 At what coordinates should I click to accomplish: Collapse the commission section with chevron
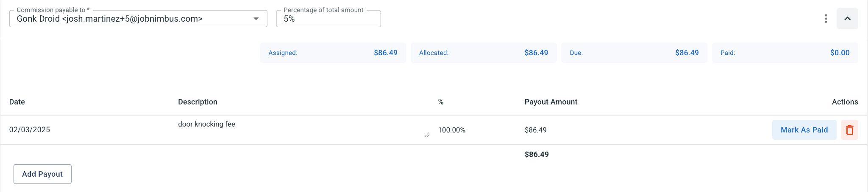coord(847,19)
